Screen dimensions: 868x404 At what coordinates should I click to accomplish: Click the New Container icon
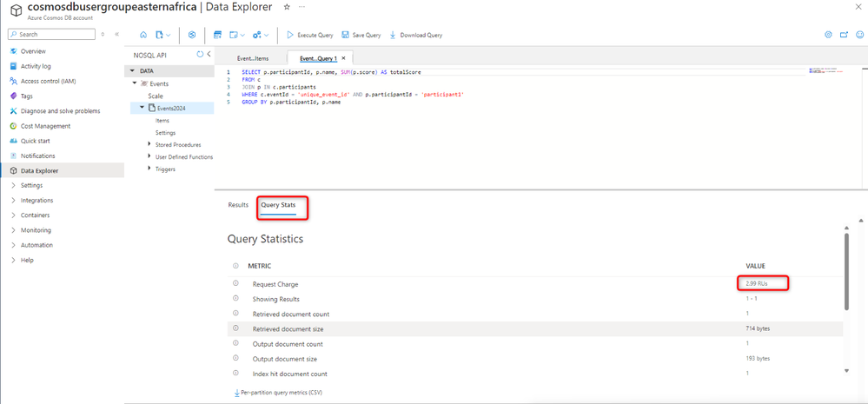(x=159, y=35)
